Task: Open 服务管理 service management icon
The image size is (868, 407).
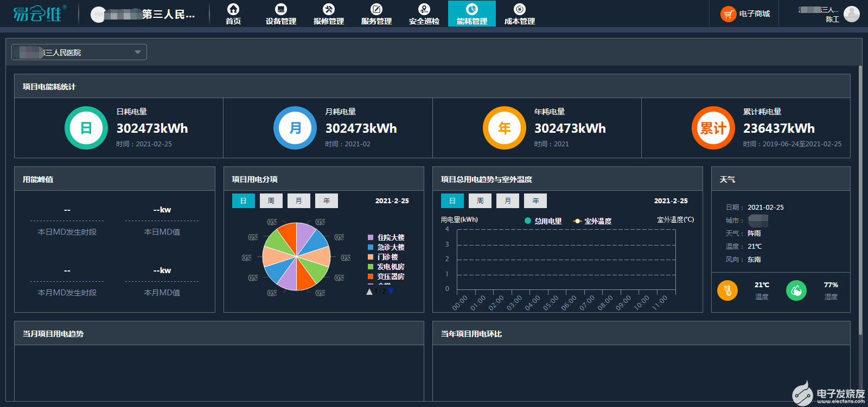Action: (376, 9)
